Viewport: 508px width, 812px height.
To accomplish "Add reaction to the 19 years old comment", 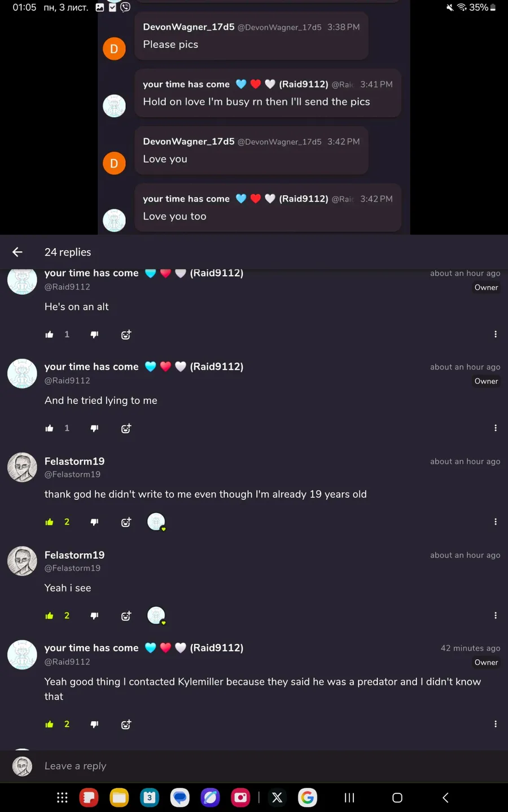I will 126,522.
